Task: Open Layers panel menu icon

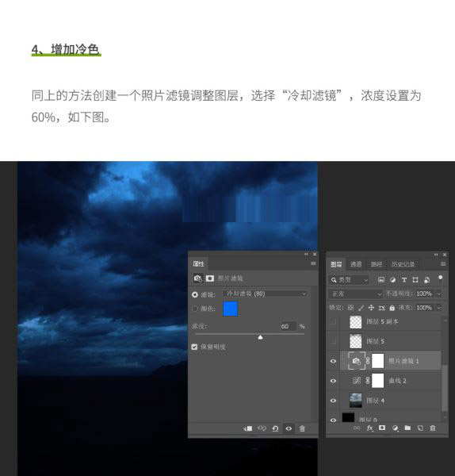Action: click(x=443, y=264)
